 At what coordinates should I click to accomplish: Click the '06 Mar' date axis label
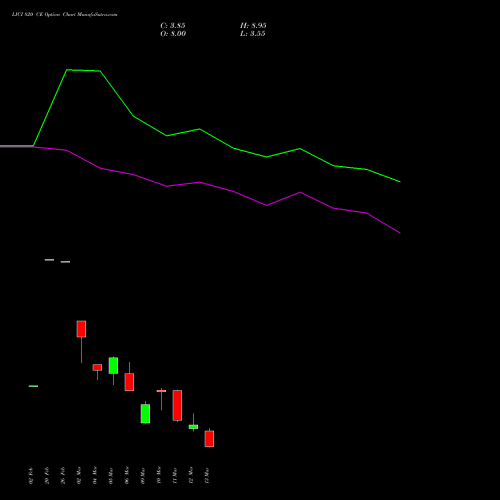coord(127,476)
